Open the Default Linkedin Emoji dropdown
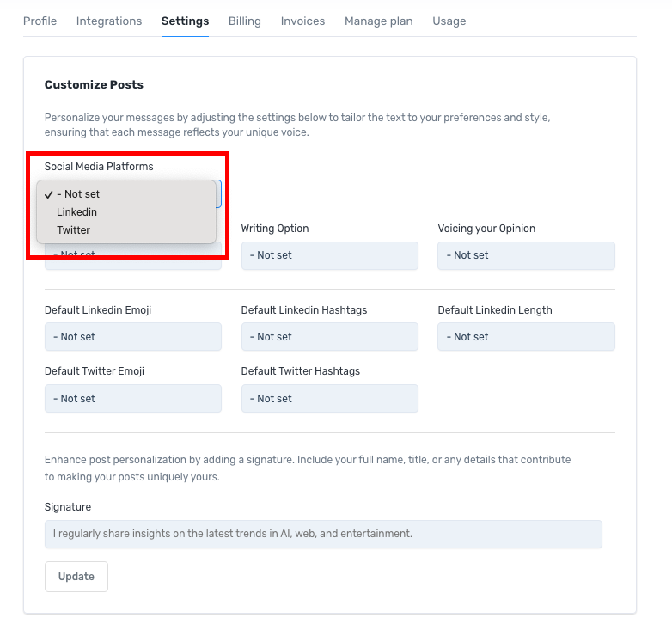 pyautogui.click(x=133, y=337)
